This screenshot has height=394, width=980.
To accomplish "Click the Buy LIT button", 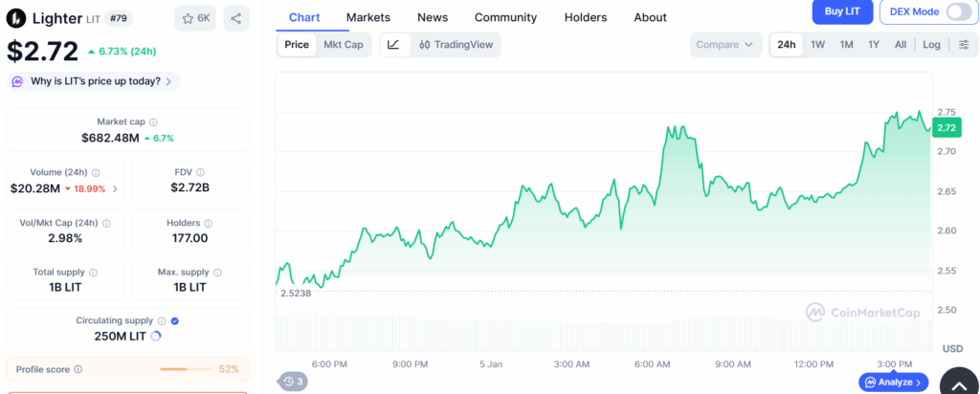I will pos(841,11).
